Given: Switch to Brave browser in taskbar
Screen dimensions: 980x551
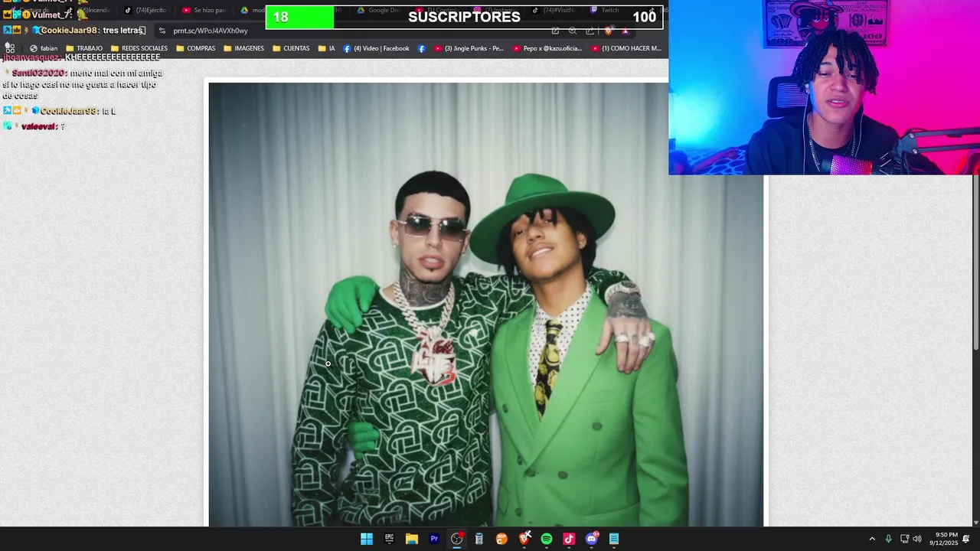Looking at the screenshot, I should pos(524,539).
